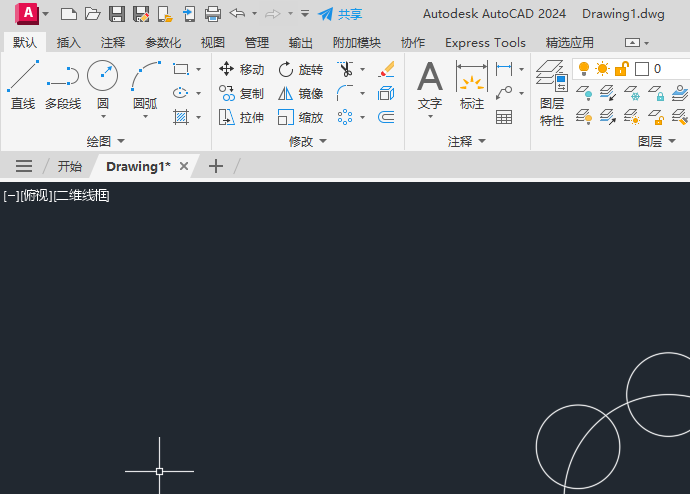Select the Polyline (多段线) tool

click(63, 85)
